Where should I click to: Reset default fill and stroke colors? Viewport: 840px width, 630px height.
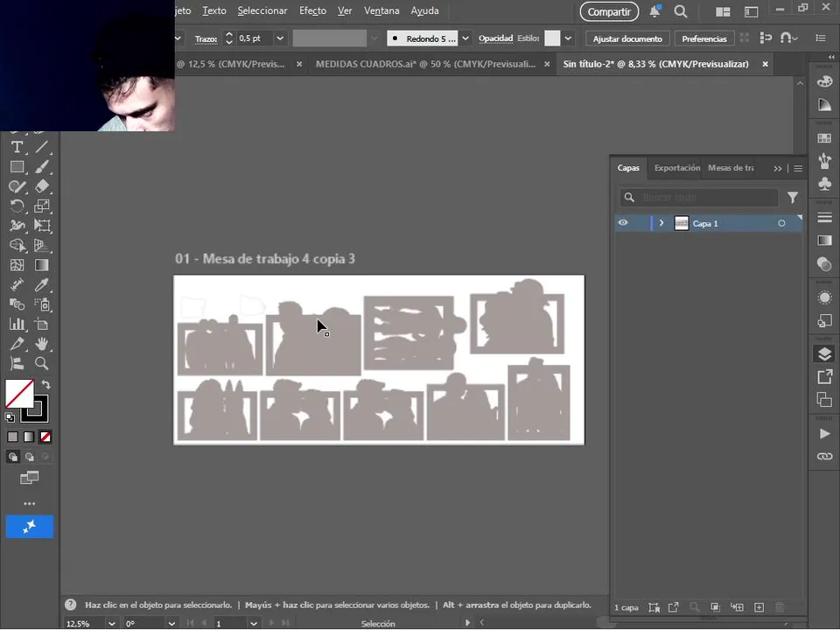[x=10, y=417]
